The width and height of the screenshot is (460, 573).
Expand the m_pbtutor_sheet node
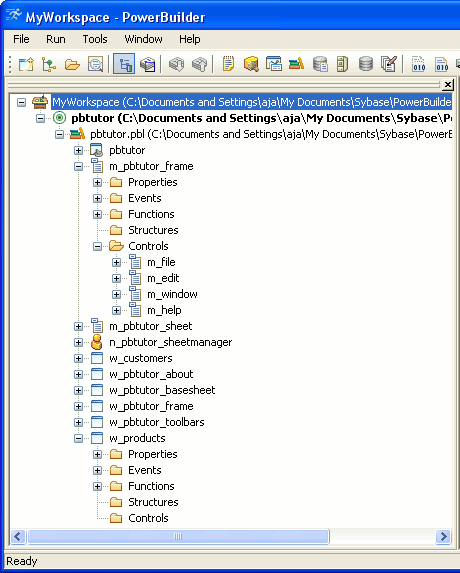(79, 326)
